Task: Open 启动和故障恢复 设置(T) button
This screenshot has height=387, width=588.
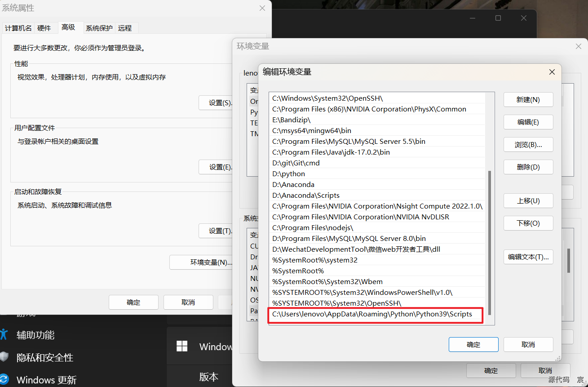Action: point(216,231)
